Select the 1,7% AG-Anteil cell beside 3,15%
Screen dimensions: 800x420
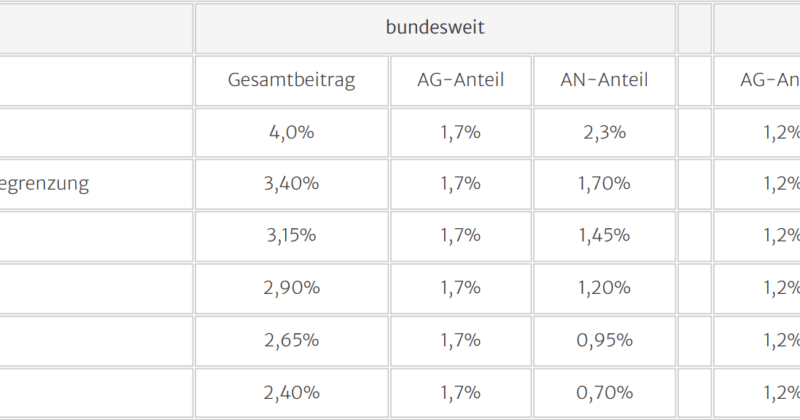pos(460,236)
